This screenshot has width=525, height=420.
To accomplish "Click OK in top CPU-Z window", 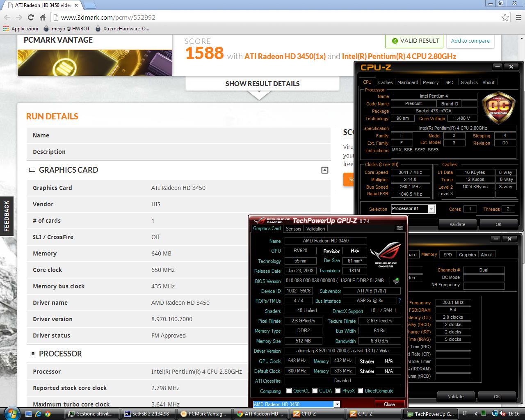I will 498,224.
